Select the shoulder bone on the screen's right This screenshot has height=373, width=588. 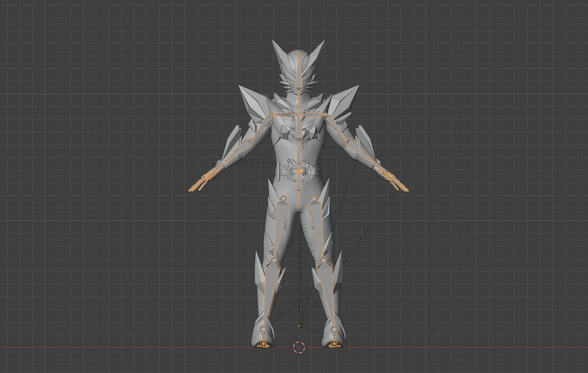click(314, 114)
